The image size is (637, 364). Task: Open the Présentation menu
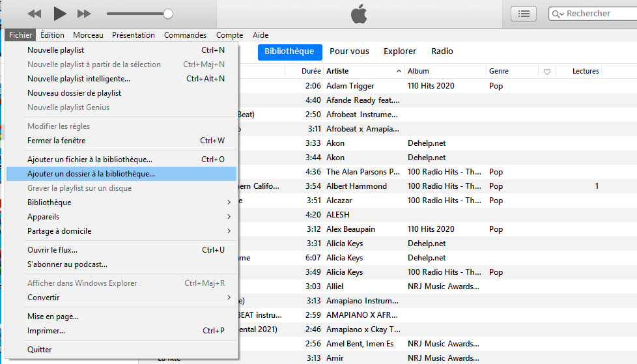(x=134, y=35)
